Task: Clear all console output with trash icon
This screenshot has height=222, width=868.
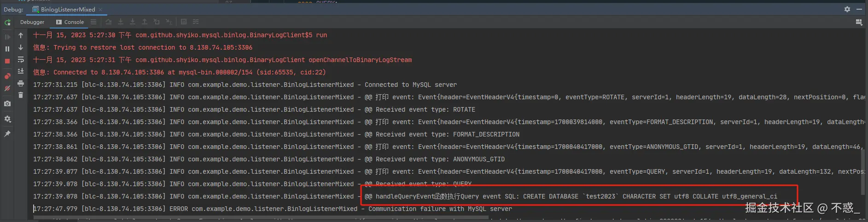Action: coord(21,95)
